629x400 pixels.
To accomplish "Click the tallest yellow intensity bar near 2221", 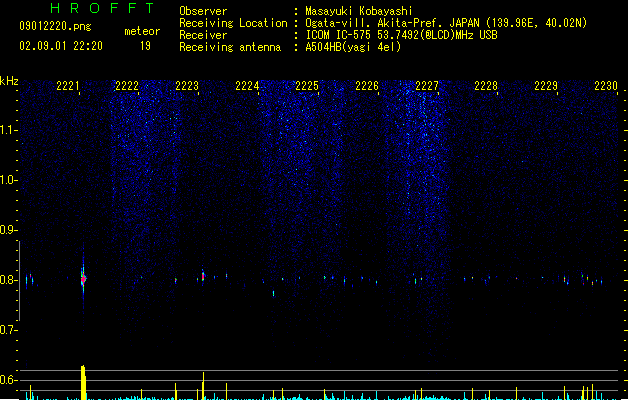I will (x=83, y=382).
